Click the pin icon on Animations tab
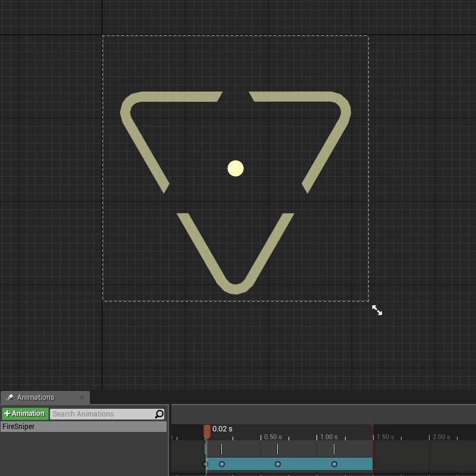 (10, 397)
